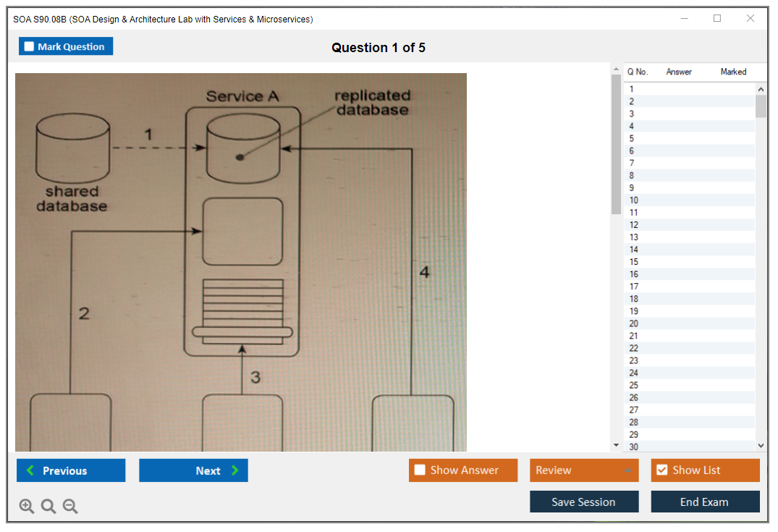Go to the Previous question

71,470
